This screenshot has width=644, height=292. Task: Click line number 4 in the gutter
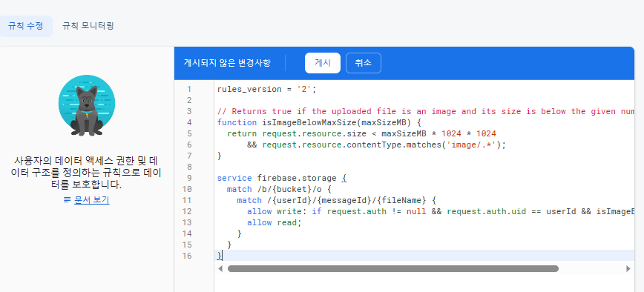tap(189, 122)
